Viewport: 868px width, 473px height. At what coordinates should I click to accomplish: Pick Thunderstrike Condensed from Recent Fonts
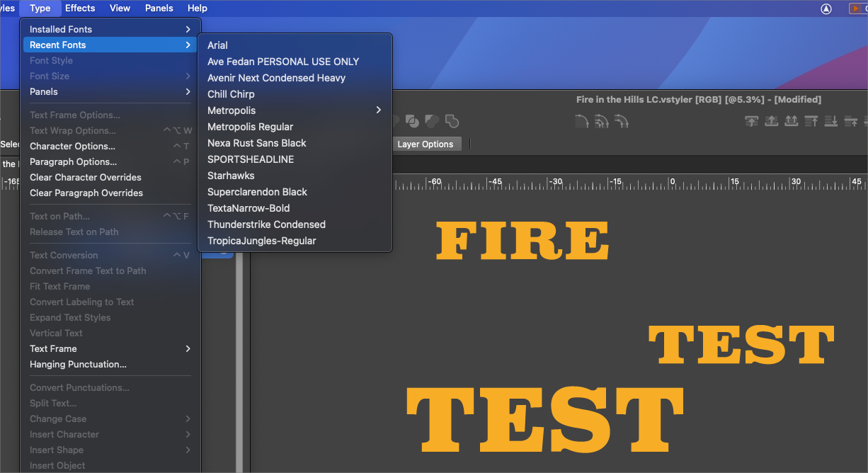266,224
